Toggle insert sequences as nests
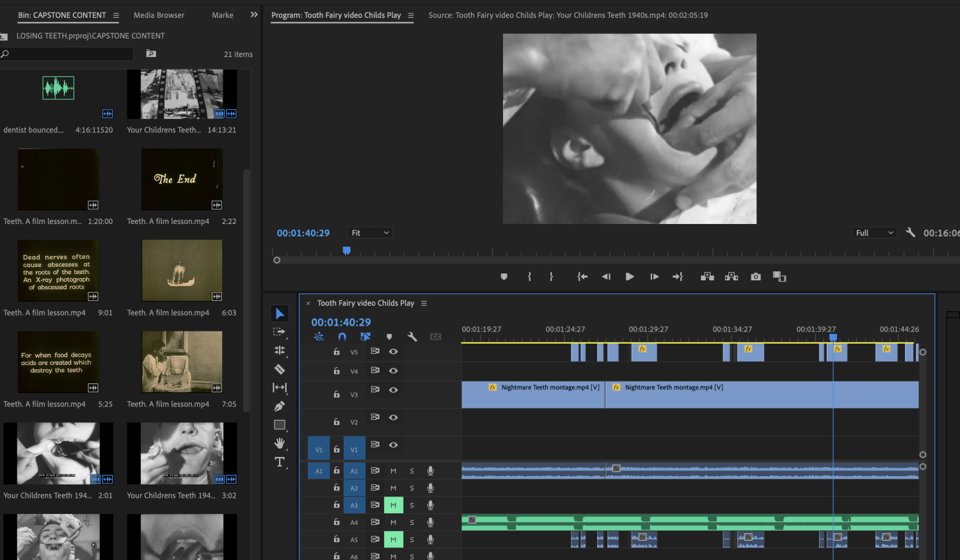The height and width of the screenshot is (560, 960). (319, 337)
